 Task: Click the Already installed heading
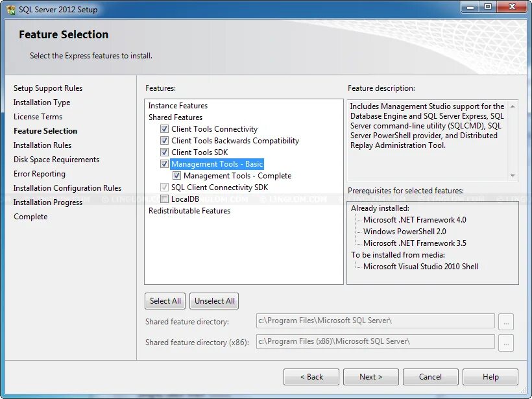tap(380, 208)
